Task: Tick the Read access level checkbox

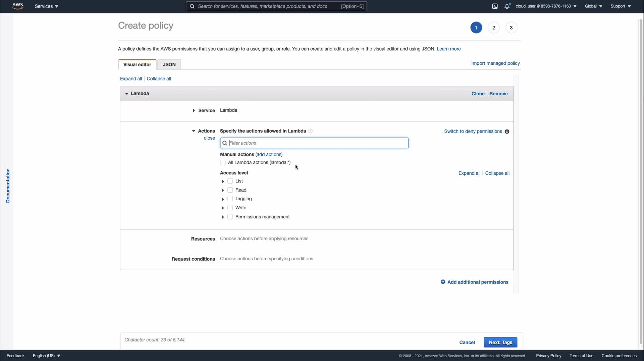Action: (x=230, y=190)
